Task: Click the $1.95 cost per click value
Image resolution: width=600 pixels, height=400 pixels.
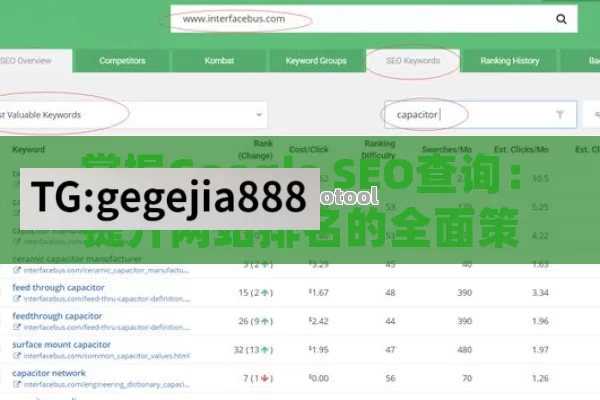Action: pos(318,349)
